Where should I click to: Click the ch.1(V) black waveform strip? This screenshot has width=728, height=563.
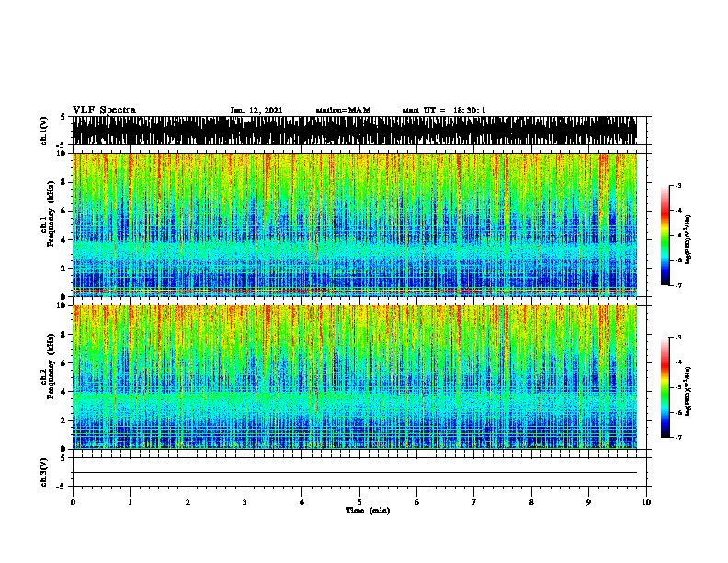pyautogui.click(x=355, y=131)
